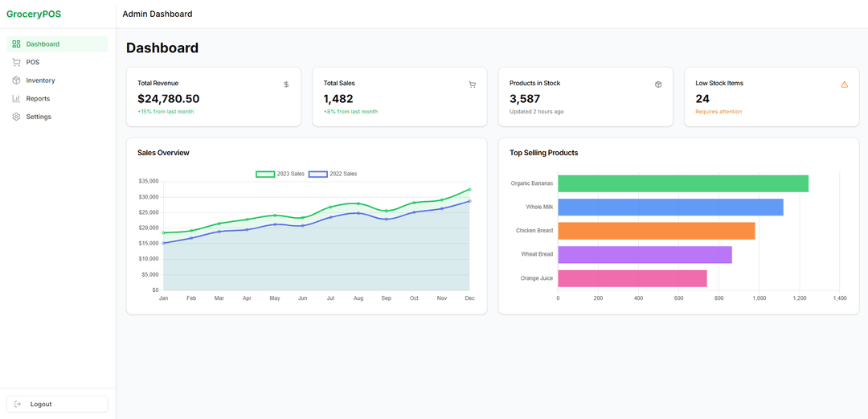The height and width of the screenshot is (419, 868).
Task: Click the green Organic Bananas bar
Action: point(682,183)
